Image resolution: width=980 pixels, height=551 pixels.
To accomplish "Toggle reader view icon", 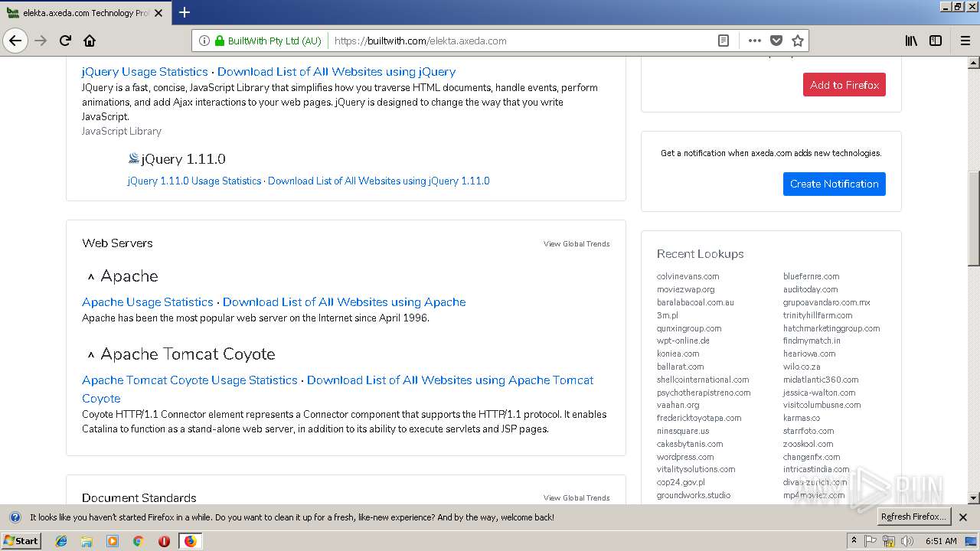I will point(724,41).
